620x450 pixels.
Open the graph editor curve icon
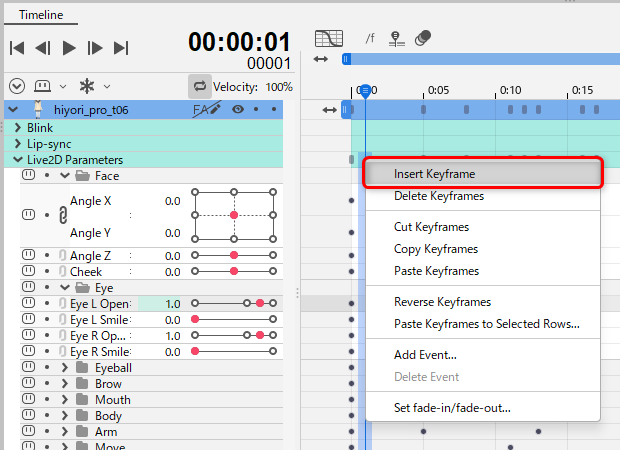[328, 39]
